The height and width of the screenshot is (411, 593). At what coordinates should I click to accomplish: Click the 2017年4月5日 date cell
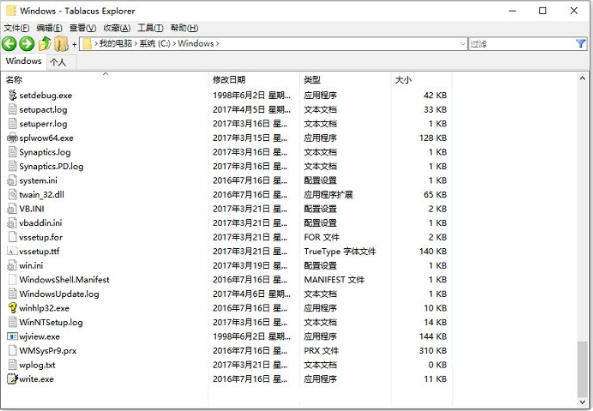tap(252, 110)
